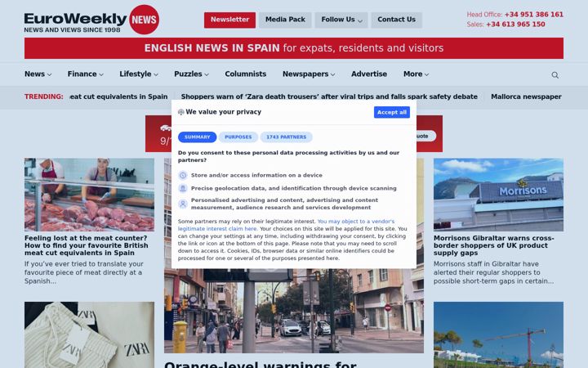
Task: Click the vendor's legitimate interest claim link
Action: pyautogui.click(x=286, y=225)
